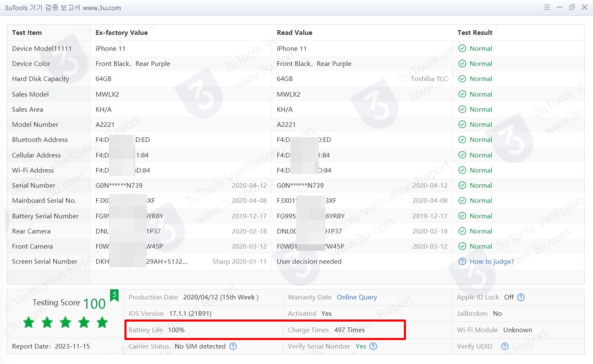The width and height of the screenshot is (593, 364).
Task: Click the green check icon for Mainboard Serial No.
Action: pyautogui.click(x=462, y=200)
